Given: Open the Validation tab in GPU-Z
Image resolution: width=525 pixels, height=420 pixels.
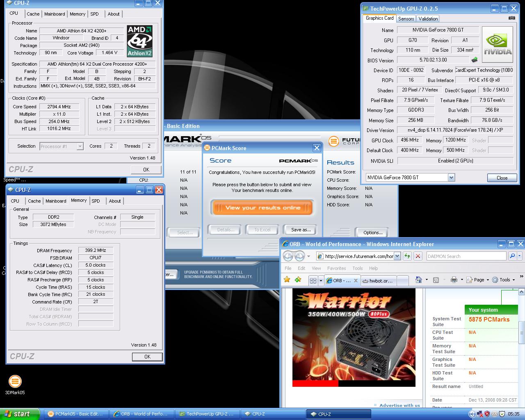Looking at the screenshot, I should click(428, 19).
